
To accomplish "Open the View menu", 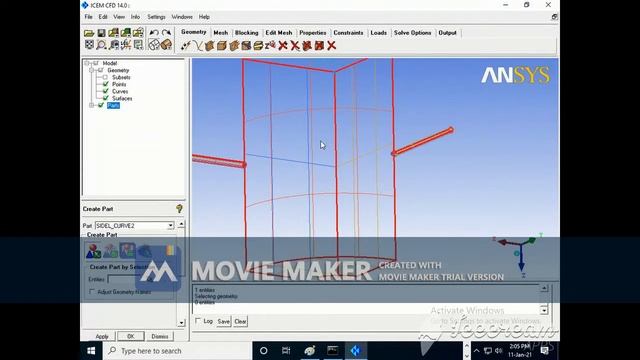I will pyautogui.click(x=119, y=17).
